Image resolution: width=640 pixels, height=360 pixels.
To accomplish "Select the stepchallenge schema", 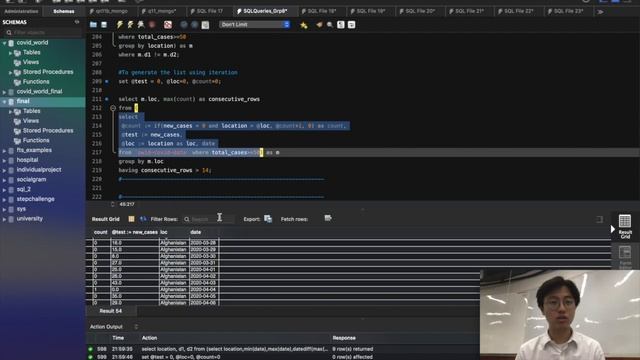I will click(x=36, y=199).
